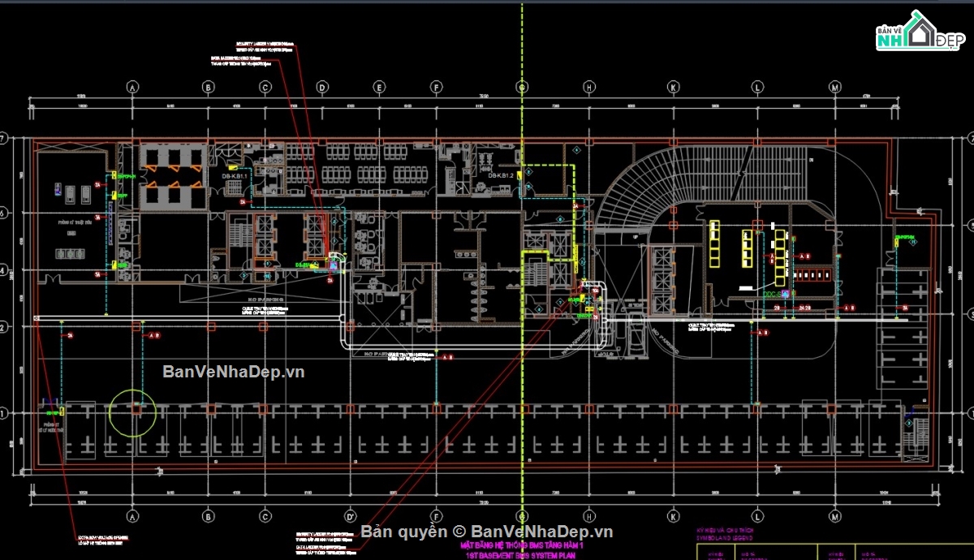Viewport: 974px width, 560px height.
Task: Click the white BanVeNhaDep.vn watermark text
Action: click(234, 372)
